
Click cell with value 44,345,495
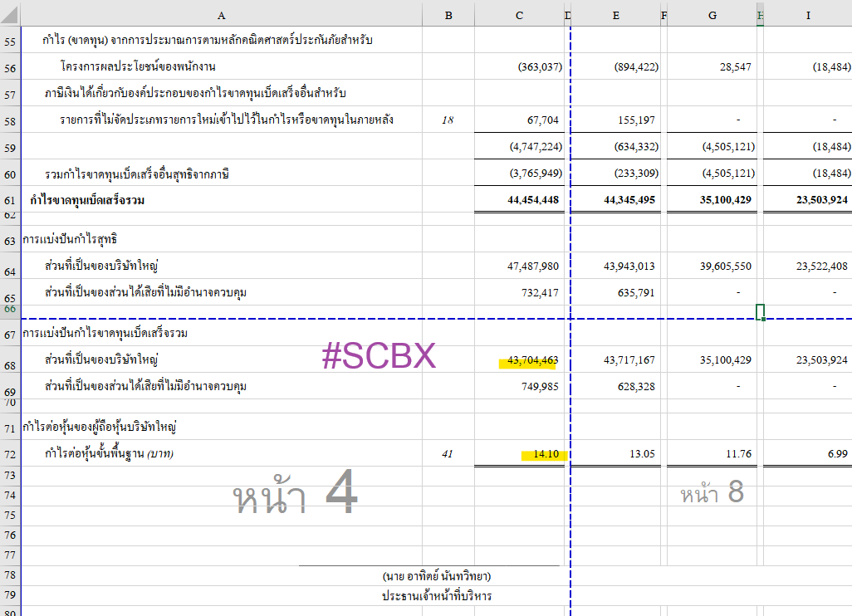click(x=629, y=200)
